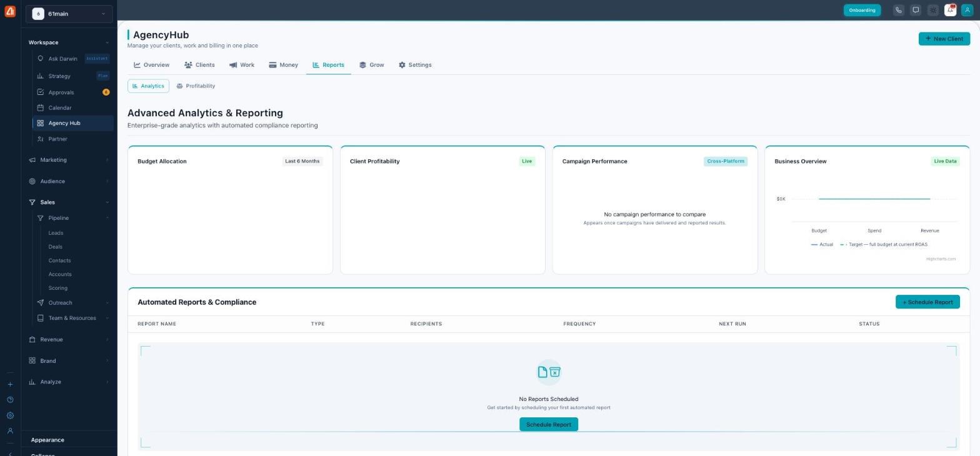980x456 pixels.
Task: Collapse the Sales section chevron
Action: pyautogui.click(x=107, y=202)
